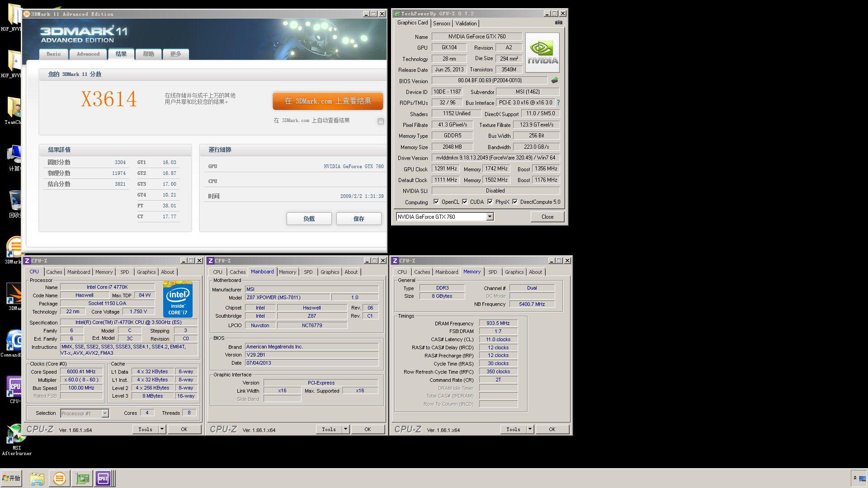Open Tools dropdown arrow in CPU-Z Mainboard window
Image resolution: width=868 pixels, height=488 pixels.
345,429
